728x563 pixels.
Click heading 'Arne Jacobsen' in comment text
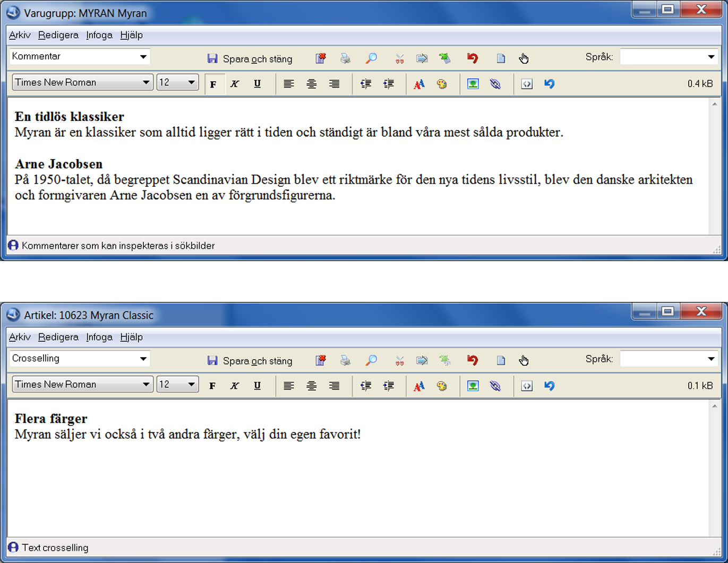(x=58, y=163)
